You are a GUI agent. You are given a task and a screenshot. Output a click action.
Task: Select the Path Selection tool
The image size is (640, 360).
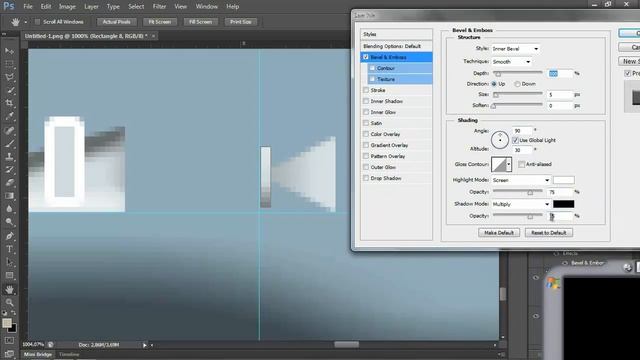(x=9, y=262)
